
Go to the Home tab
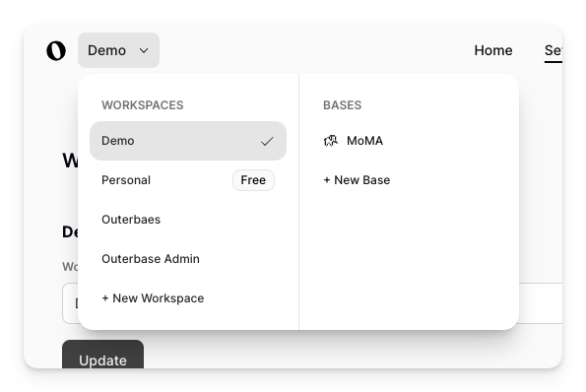(x=493, y=50)
